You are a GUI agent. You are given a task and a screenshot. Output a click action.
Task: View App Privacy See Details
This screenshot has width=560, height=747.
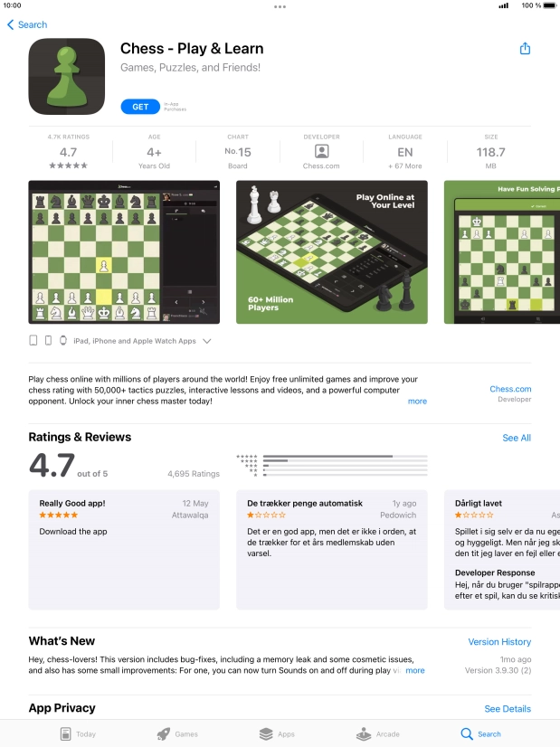(508, 709)
